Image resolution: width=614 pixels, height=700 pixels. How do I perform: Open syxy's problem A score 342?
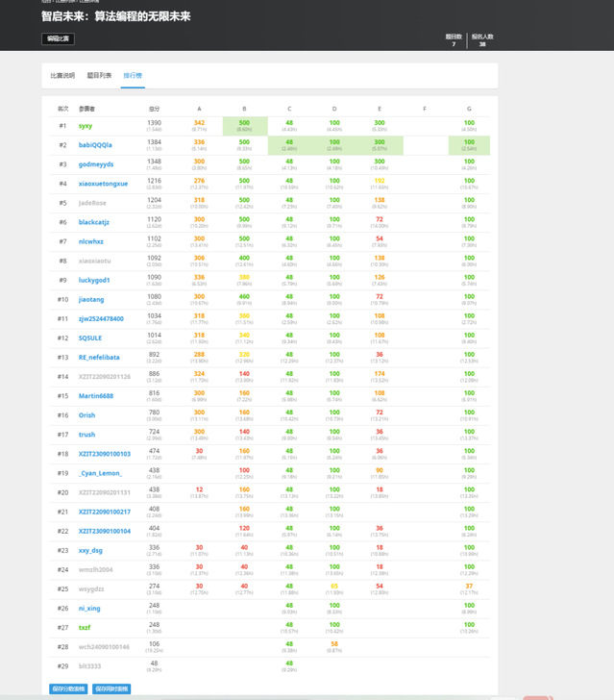(x=199, y=123)
